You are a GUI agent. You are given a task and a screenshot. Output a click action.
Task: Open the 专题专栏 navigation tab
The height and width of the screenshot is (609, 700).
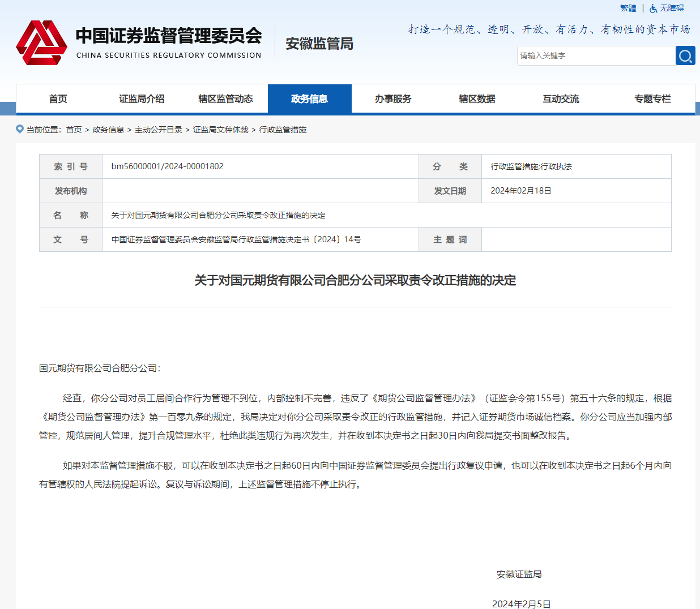point(652,98)
